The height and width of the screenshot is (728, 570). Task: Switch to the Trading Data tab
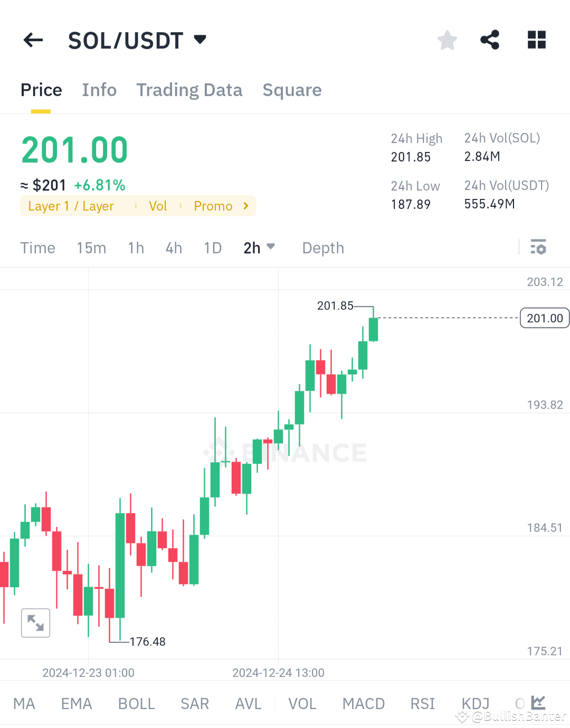click(x=189, y=90)
